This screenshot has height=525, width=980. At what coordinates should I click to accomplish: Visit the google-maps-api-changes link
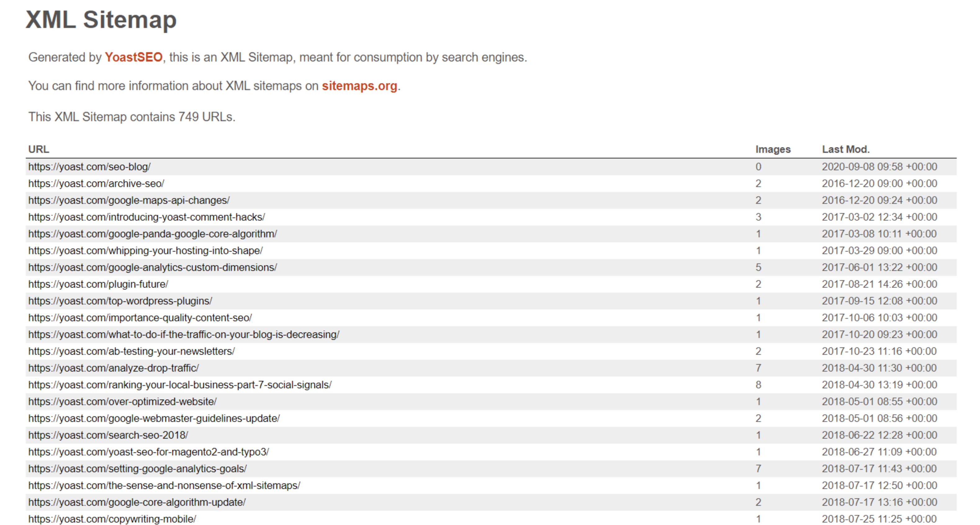pyautogui.click(x=129, y=200)
